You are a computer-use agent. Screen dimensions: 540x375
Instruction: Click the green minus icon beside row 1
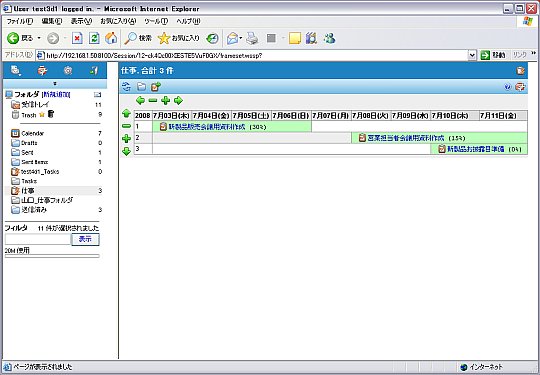pyautogui.click(x=126, y=126)
